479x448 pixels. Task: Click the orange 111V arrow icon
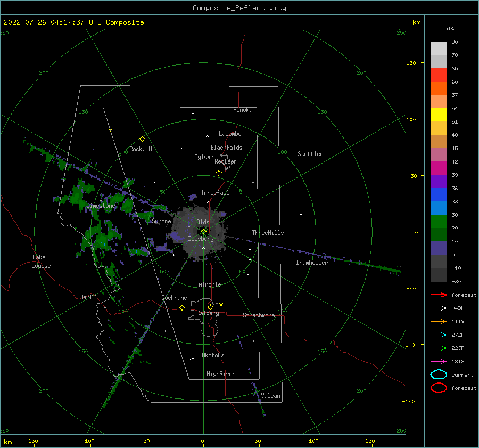tap(439, 321)
